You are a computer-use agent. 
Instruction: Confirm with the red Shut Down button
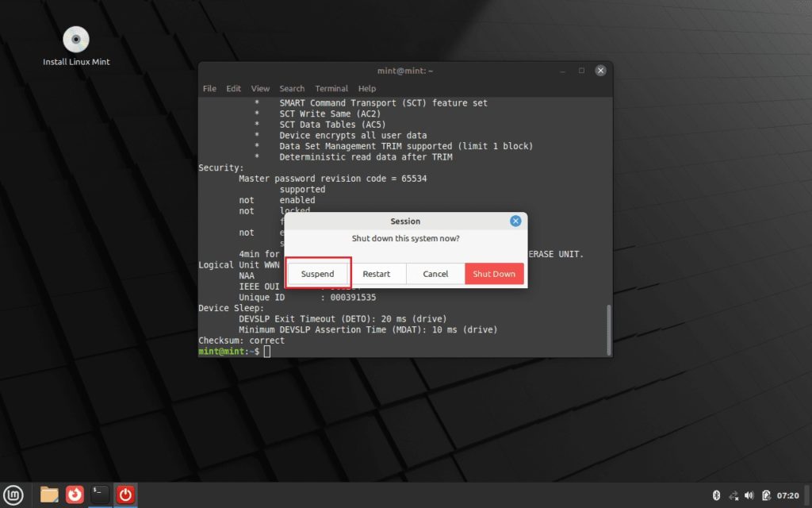[x=494, y=274]
